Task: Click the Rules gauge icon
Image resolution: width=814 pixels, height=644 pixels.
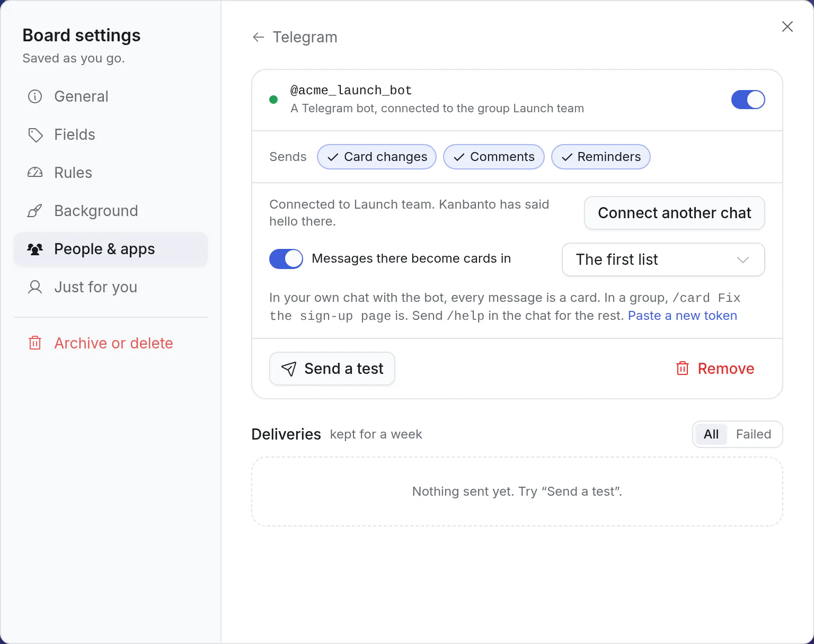Action: [x=35, y=173]
